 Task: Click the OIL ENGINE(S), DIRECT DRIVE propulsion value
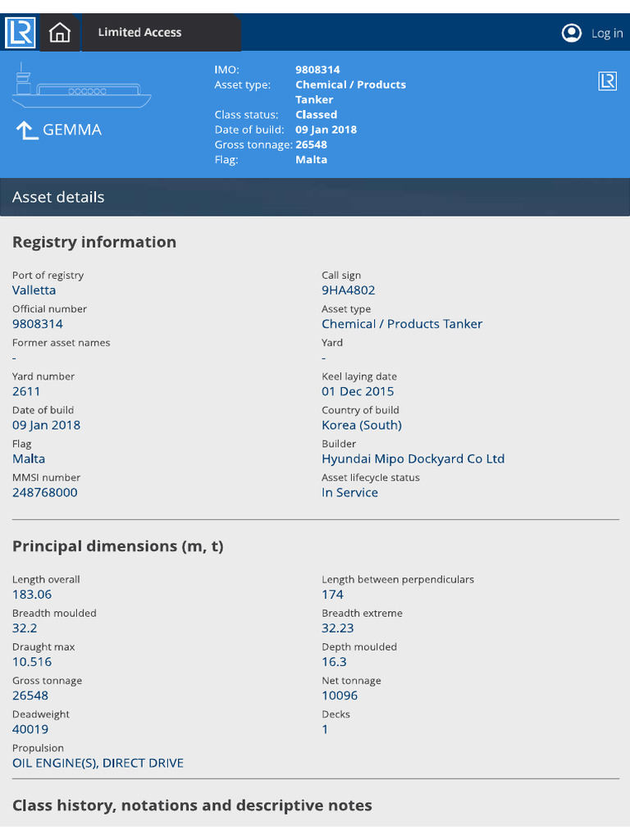point(98,764)
